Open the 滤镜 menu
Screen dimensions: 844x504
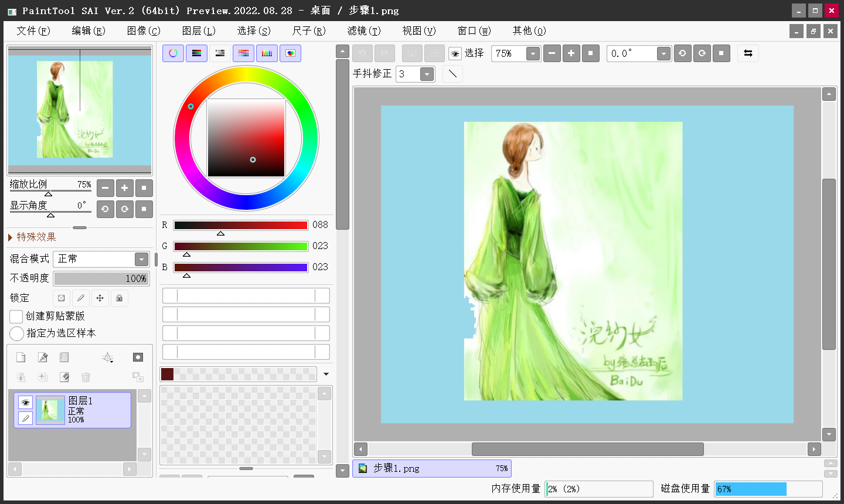(364, 31)
